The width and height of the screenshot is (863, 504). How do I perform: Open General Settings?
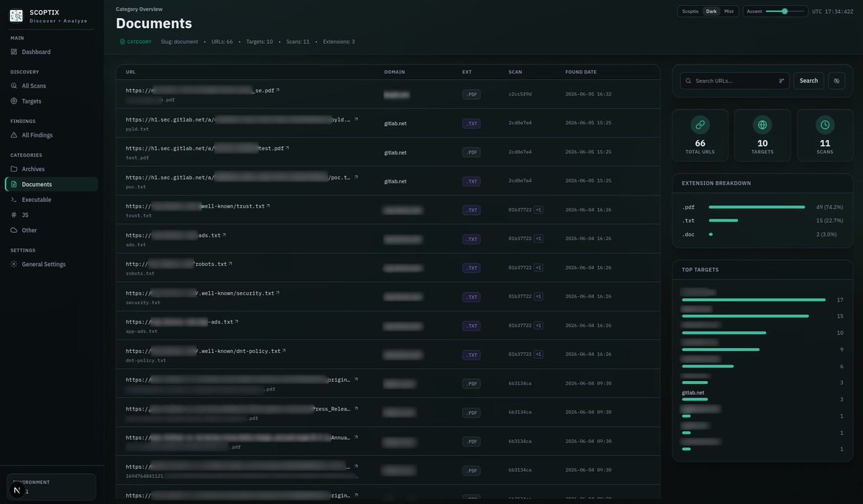(52, 264)
